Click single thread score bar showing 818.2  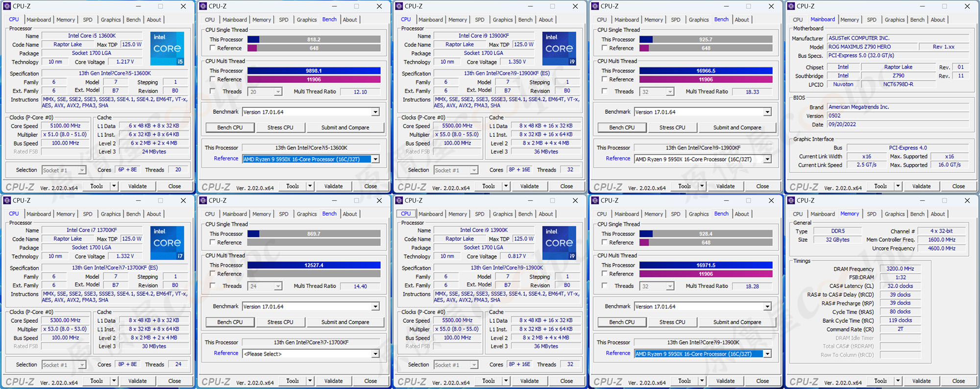pos(314,39)
